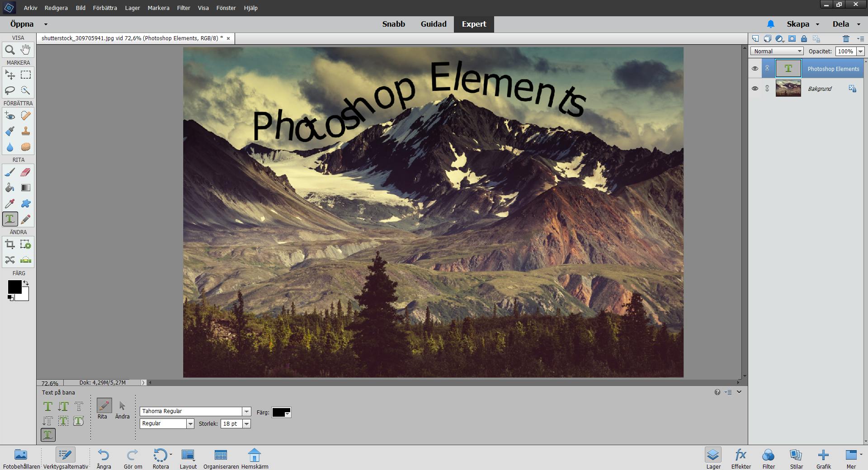Activate the Ändra modify mode
The height and width of the screenshot is (470, 868).
coord(122,409)
